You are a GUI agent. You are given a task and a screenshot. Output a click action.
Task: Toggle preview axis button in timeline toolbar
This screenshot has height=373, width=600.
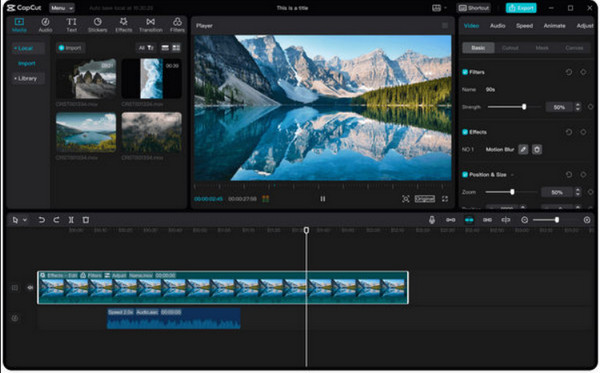pos(505,220)
